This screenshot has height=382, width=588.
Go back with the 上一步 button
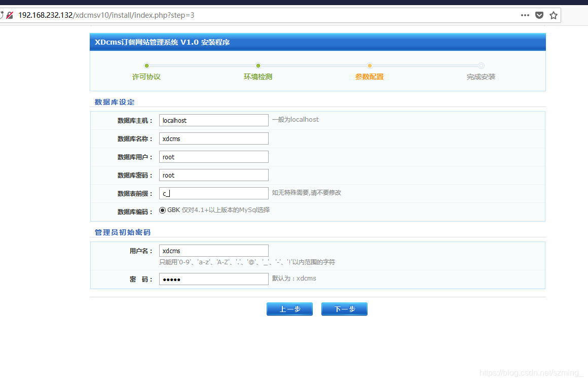point(289,309)
